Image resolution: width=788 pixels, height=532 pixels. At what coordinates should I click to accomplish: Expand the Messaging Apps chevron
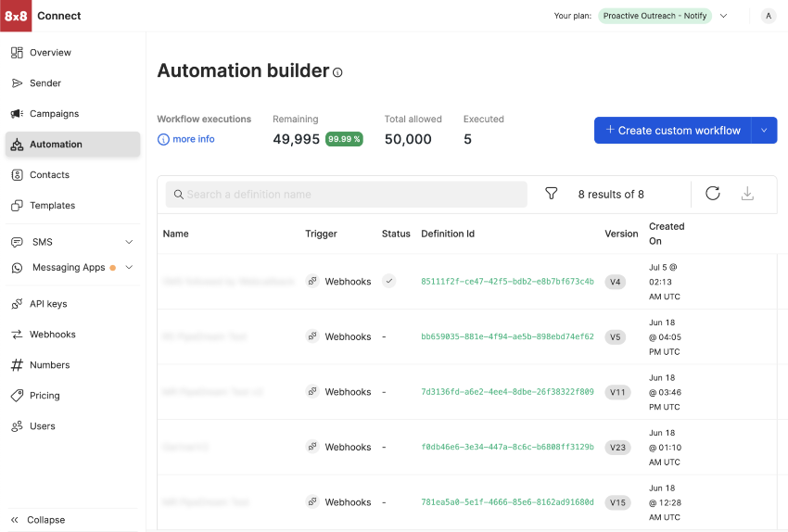pyautogui.click(x=129, y=267)
